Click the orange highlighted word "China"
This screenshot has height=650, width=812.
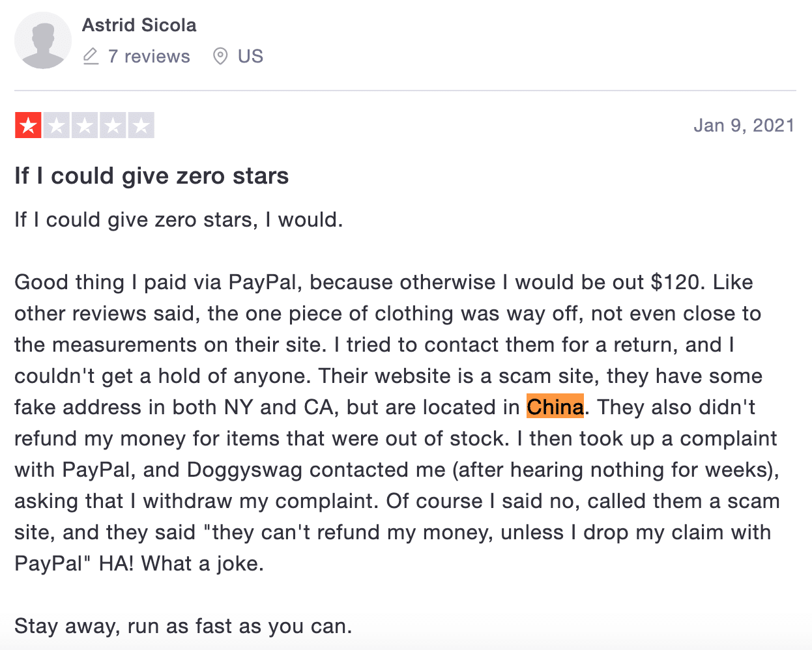pos(555,407)
